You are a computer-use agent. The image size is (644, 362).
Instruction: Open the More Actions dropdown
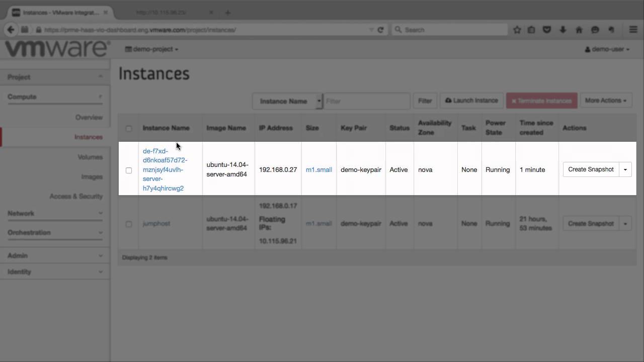coord(606,101)
